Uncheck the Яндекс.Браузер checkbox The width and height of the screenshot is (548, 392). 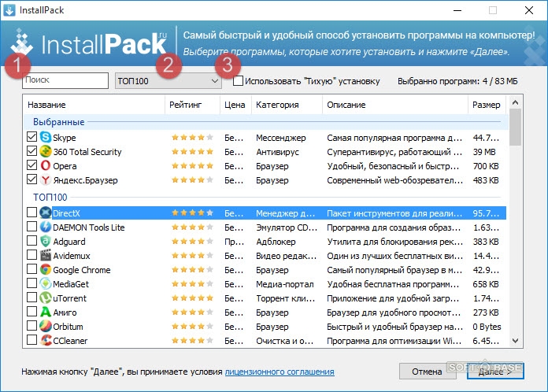point(31,179)
